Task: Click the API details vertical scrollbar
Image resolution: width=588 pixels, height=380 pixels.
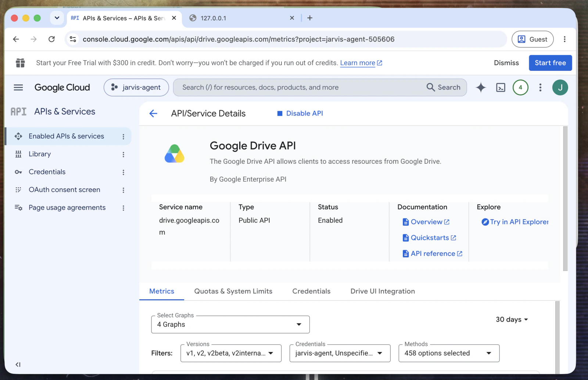Action: [565, 198]
